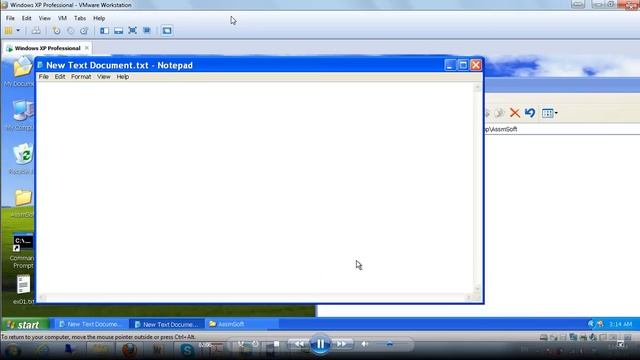Click the next/fast-forward media button

click(x=341, y=344)
